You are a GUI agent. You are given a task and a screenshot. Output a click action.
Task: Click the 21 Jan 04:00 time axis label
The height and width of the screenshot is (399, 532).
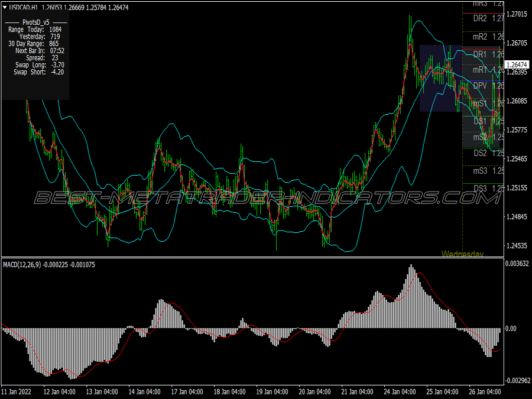(357, 392)
